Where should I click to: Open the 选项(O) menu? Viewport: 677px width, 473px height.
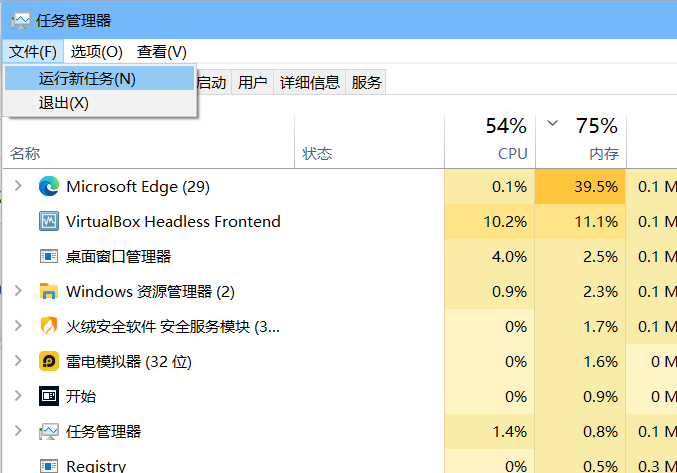click(x=96, y=51)
